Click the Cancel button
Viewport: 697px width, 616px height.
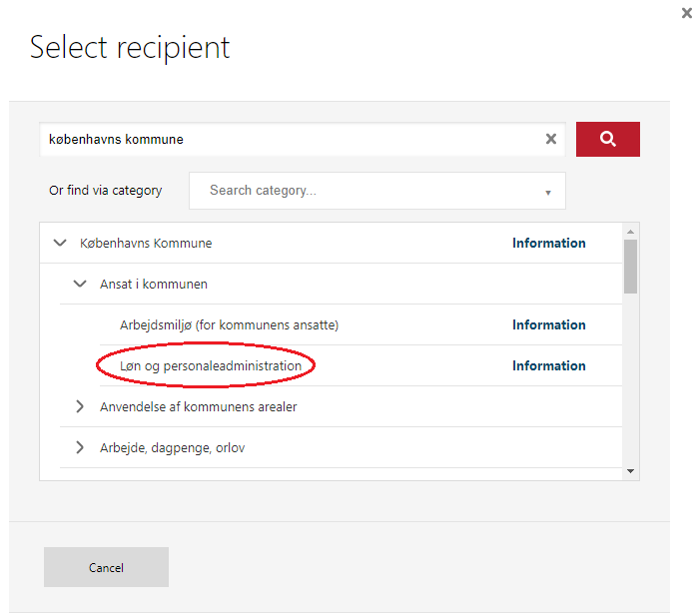pyautogui.click(x=106, y=567)
